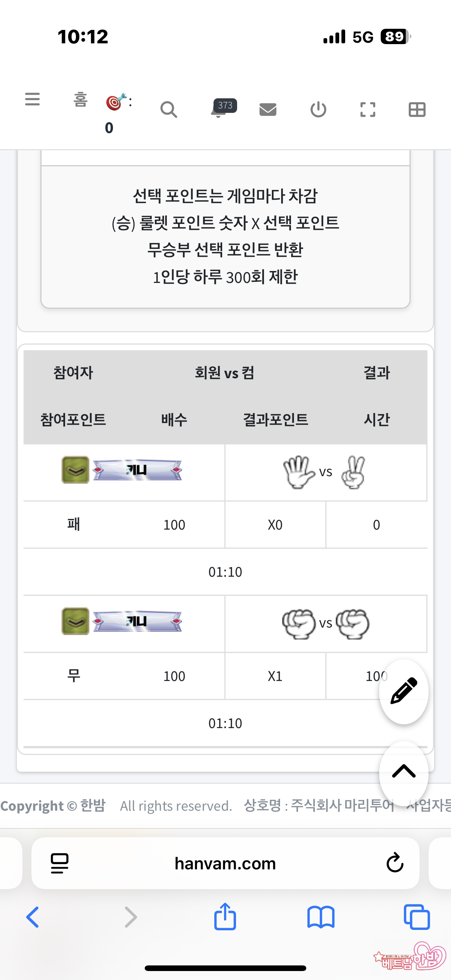
Task: Open the messages envelope icon
Action: click(268, 110)
